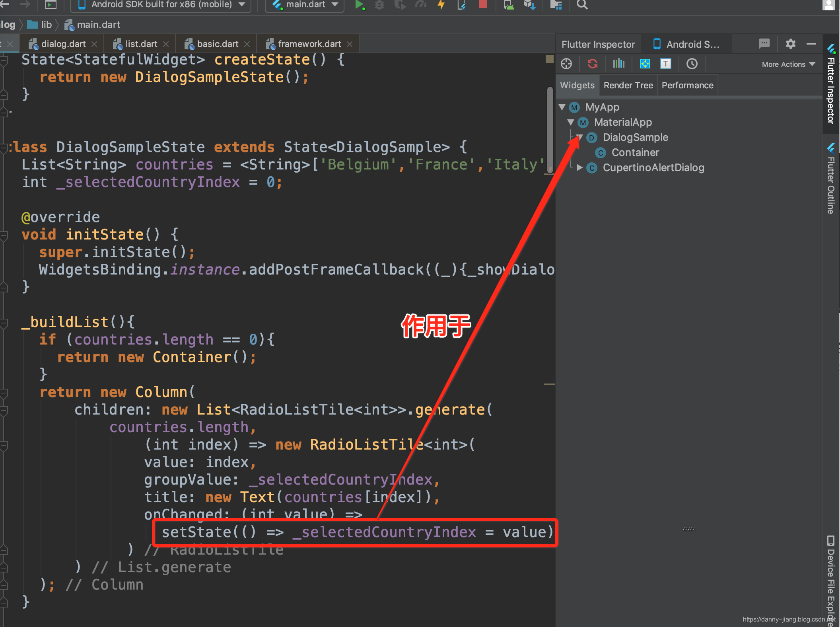Open main.dart run configuration dropdown
The width and height of the screenshot is (840, 627).
tap(305, 5)
